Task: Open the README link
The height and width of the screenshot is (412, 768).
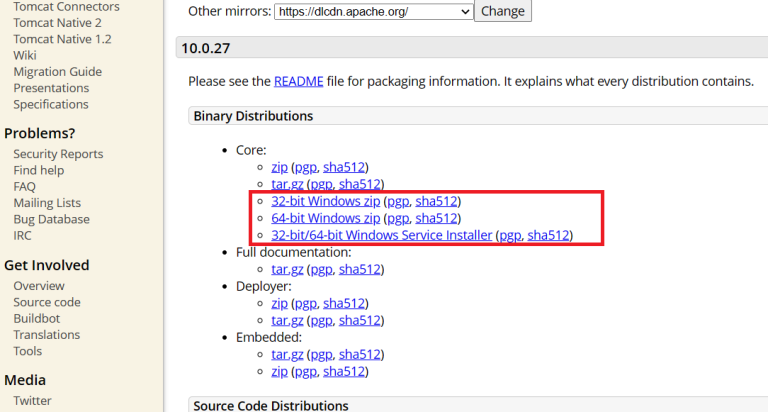Action: pyautogui.click(x=298, y=81)
